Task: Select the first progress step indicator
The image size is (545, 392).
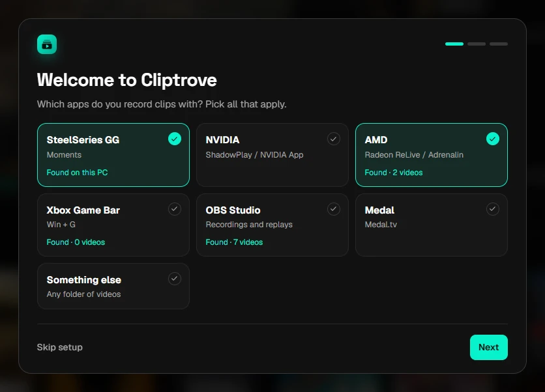Action: click(454, 44)
